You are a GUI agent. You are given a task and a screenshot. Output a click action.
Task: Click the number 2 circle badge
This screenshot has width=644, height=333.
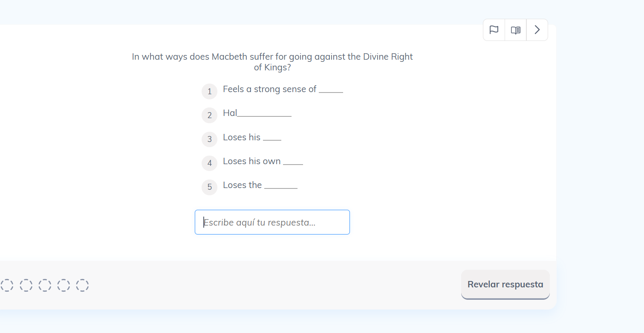pyautogui.click(x=209, y=115)
